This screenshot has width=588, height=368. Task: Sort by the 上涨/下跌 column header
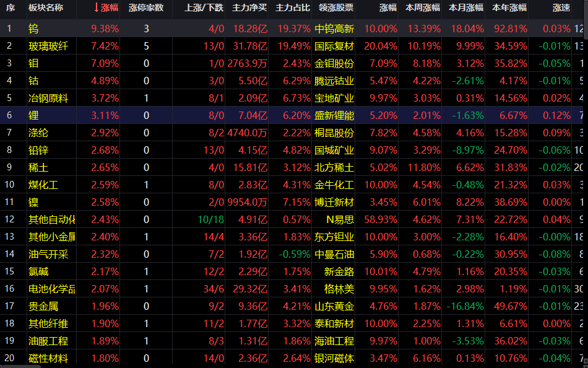pyautogui.click(x=203, y=7)
